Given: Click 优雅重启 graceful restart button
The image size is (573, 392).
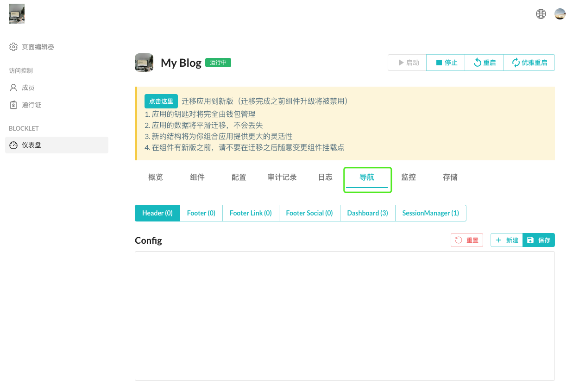Looking at the screenshot, I should [x=529, y=63].
